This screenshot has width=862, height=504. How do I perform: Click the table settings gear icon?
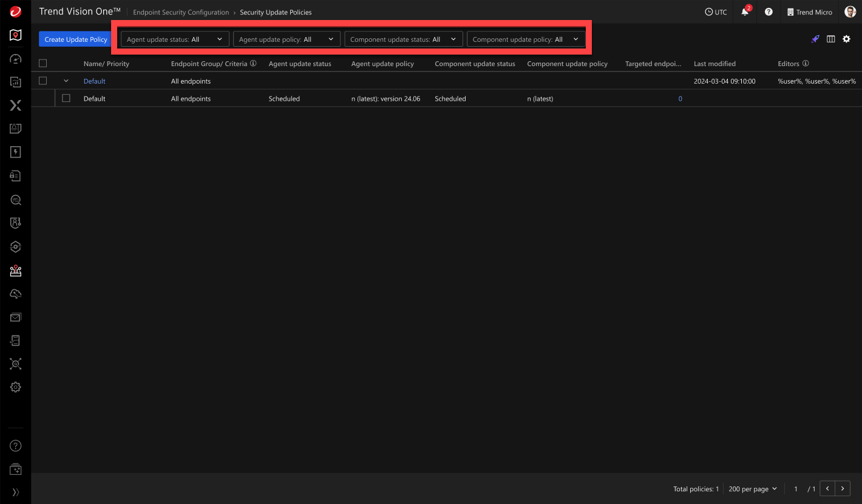click(846, 39)
